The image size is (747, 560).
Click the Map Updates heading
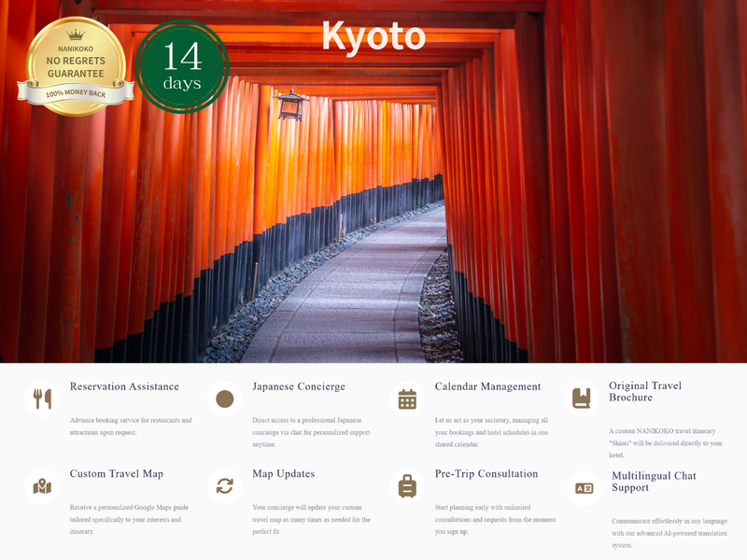284,474
